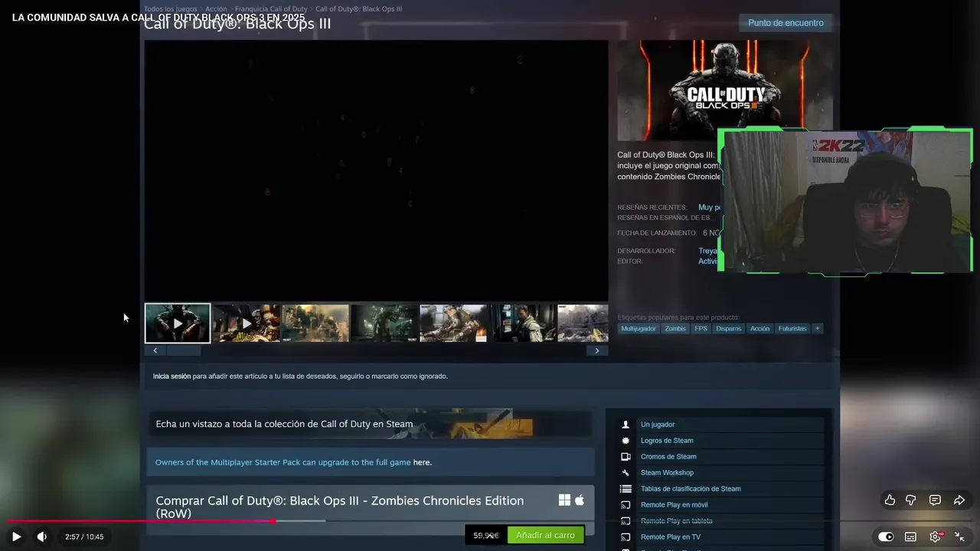Select the last visible screenshot thumbnail
This screenshot has width=980, height=551.
coord(583,323)
